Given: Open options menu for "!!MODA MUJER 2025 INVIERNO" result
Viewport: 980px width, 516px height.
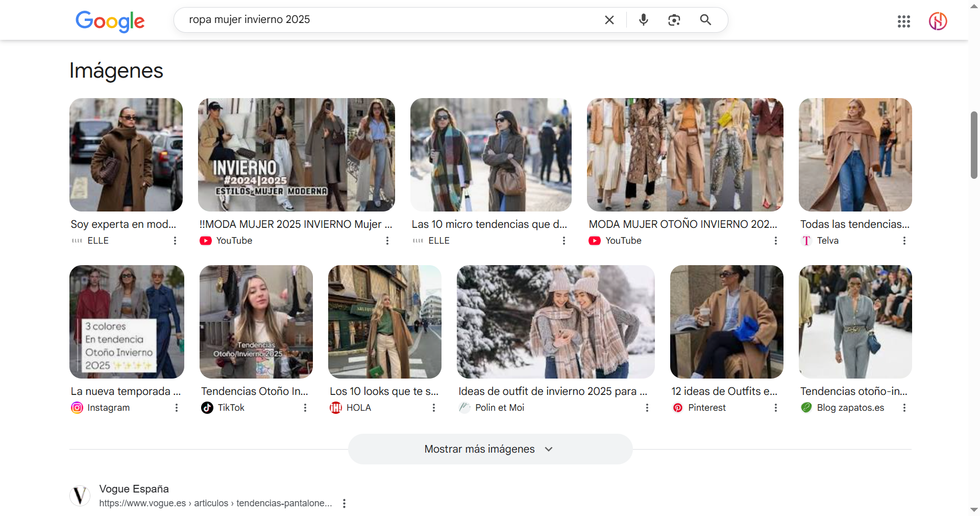Looking at the screenshot, I should (x=387, y=241).
